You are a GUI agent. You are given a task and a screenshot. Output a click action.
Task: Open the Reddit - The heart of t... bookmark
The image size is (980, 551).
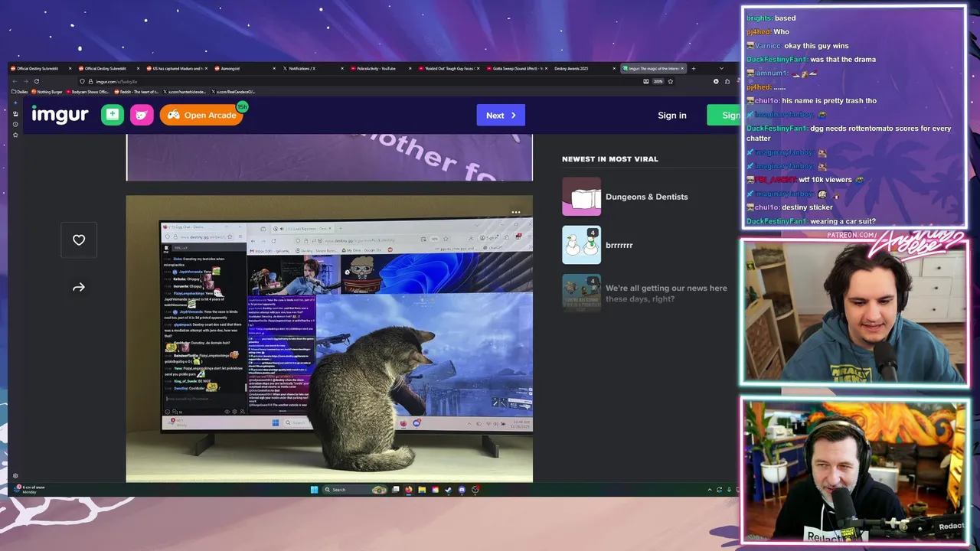136,92
